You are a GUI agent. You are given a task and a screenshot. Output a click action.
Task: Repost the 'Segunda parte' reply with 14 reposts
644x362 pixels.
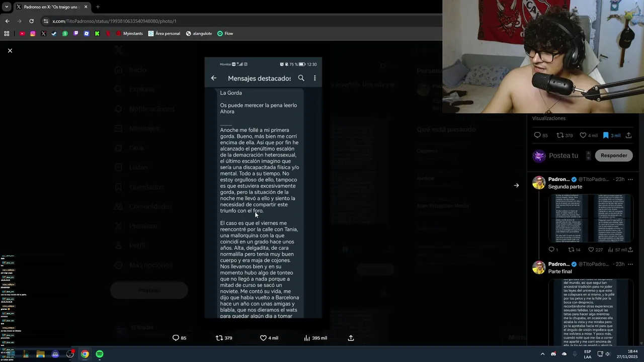[574, 249]
